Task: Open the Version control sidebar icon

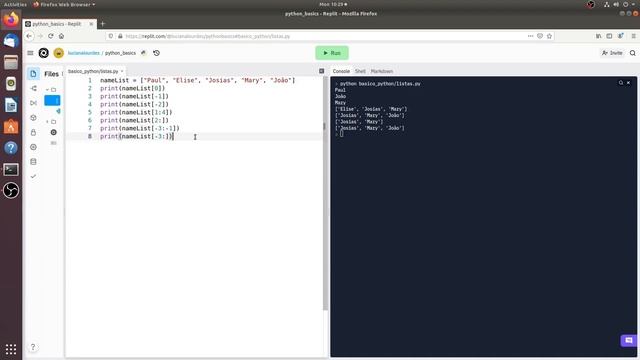Action: 33,89
